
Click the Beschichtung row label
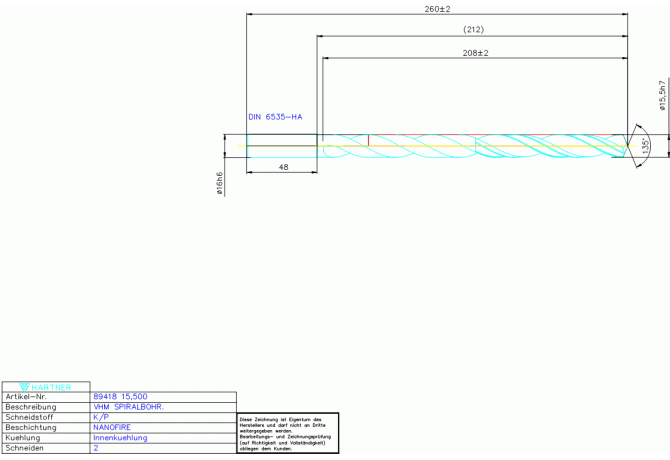click(x=31, y=428)
